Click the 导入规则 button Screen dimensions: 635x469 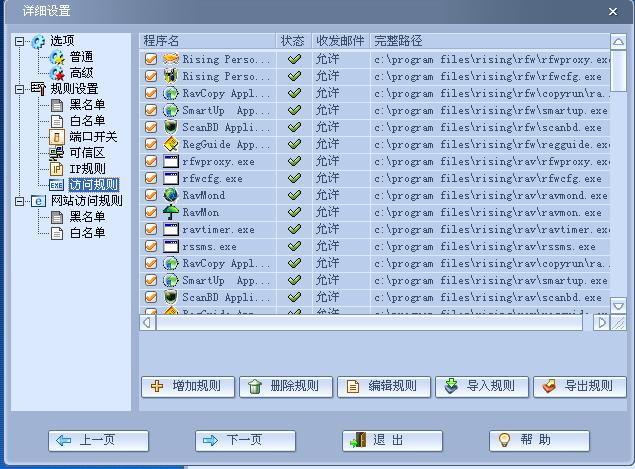click(x=482, y=387)
